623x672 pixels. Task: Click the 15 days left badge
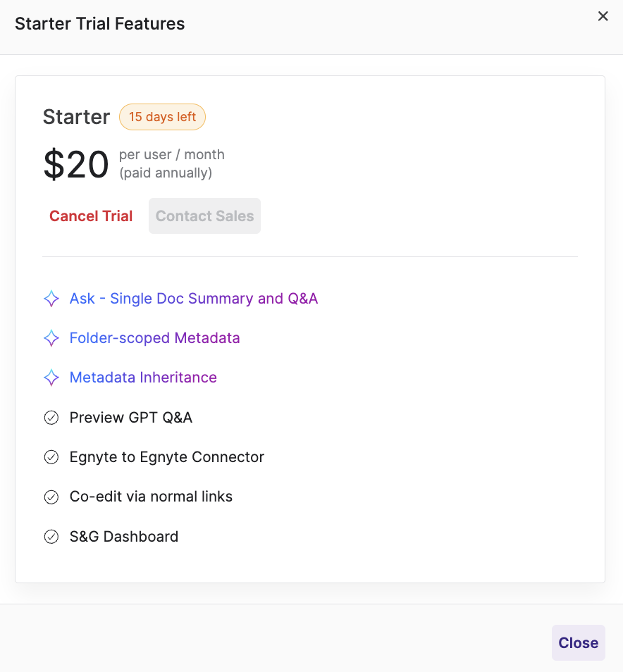(162, 117)
